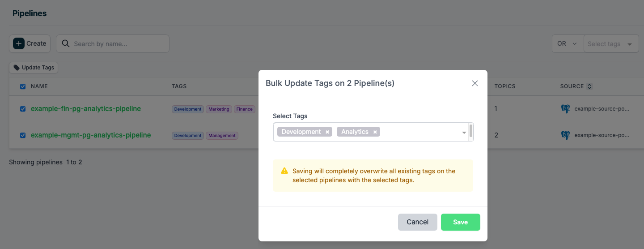Remove the Development tag chip
The width and height of the screenshot is (644, 249).
tap(327, 132)
